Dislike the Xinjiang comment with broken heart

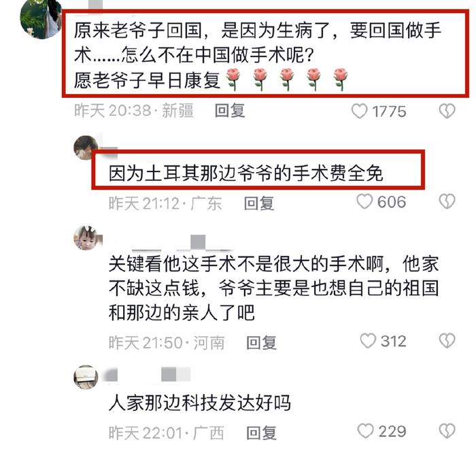[x=447, y=111]
